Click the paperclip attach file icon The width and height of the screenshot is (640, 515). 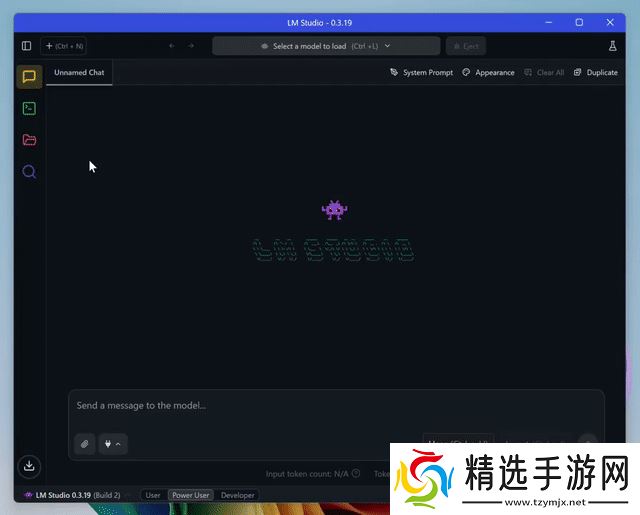[x=85, y=444]
